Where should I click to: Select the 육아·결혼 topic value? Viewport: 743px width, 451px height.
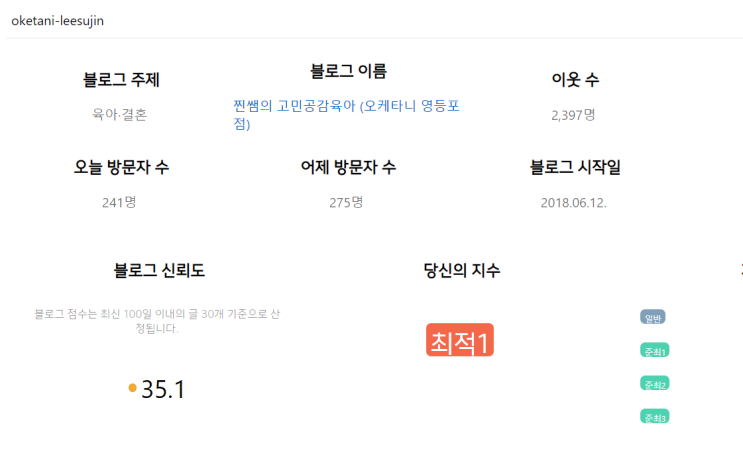[120, 114]
